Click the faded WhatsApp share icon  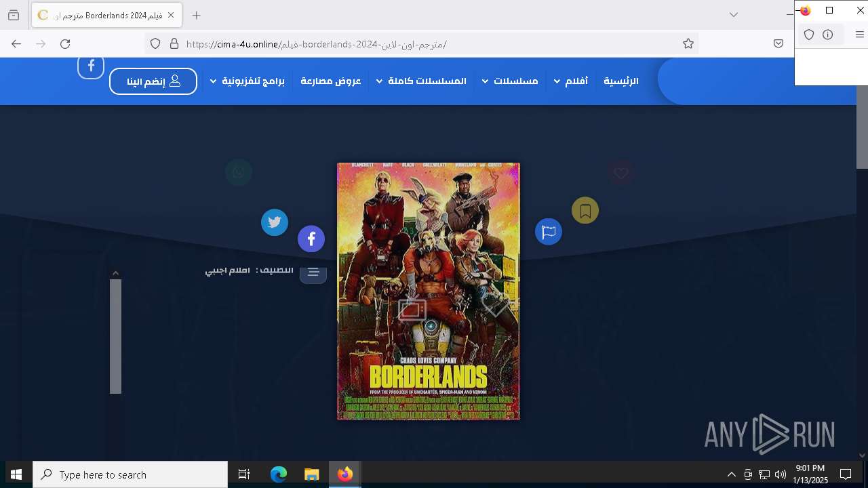239,172
